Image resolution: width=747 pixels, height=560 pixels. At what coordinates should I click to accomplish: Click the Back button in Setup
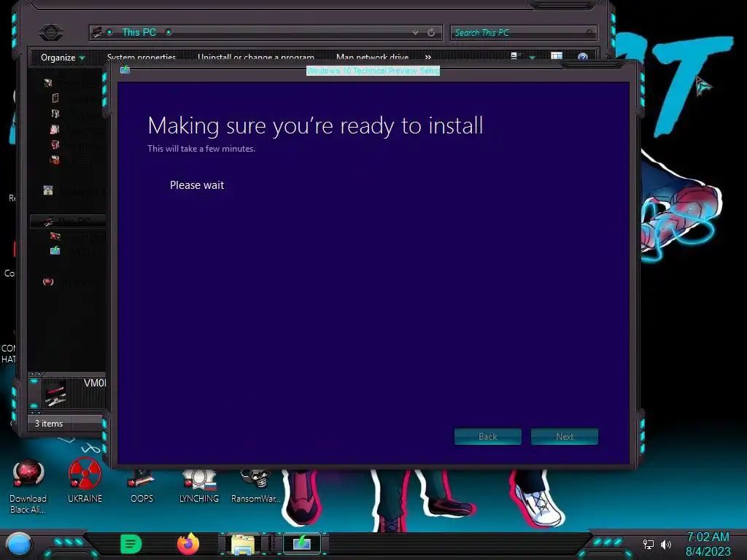point(488,436)
